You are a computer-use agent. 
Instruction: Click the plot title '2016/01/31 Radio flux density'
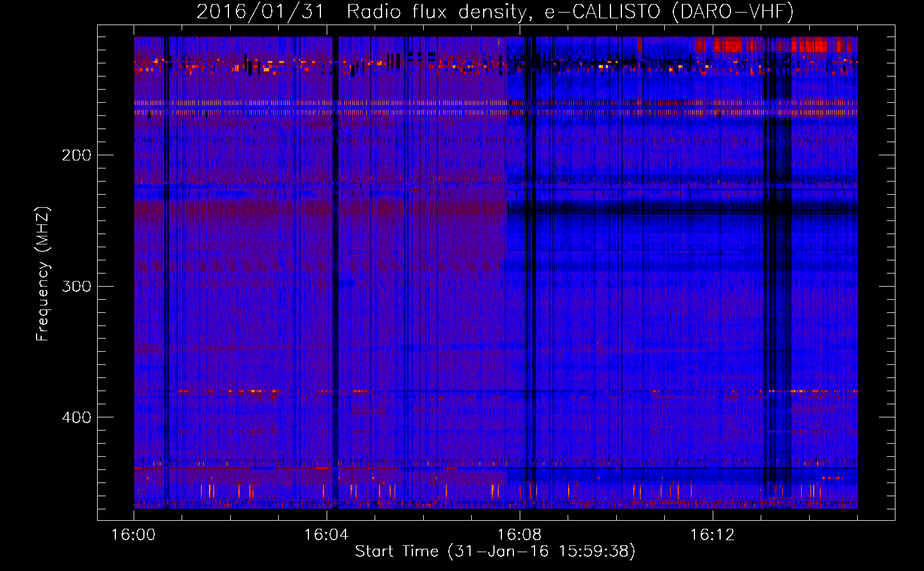[365, 11]
